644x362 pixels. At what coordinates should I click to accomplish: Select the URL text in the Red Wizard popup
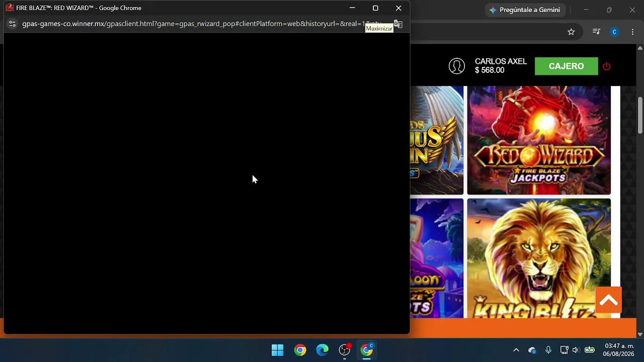[202, 24]
